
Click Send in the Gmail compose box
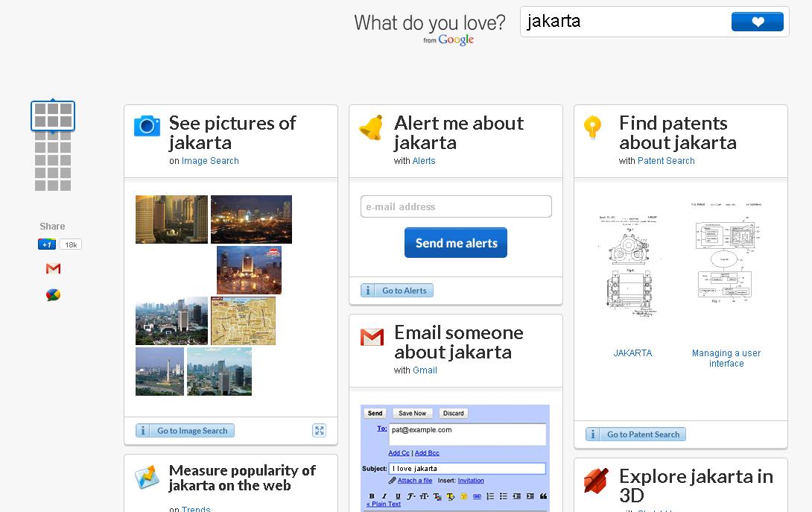point(375,413)
